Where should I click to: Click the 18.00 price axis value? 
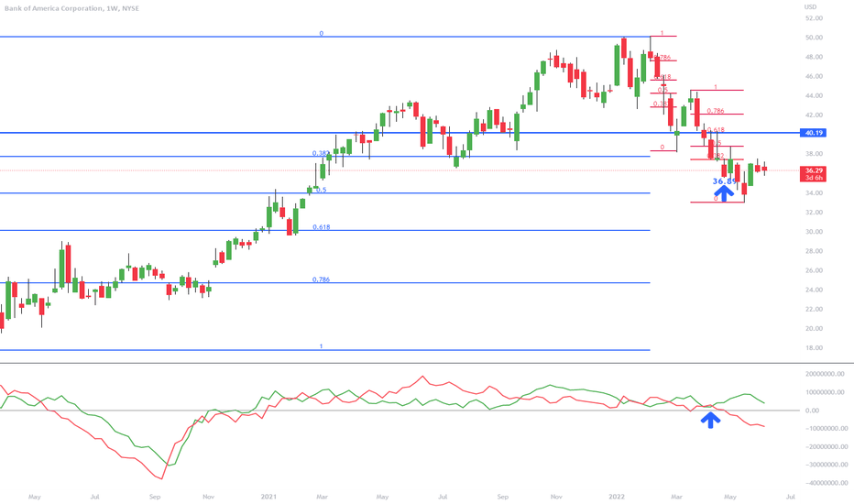pyautogui.click(x=815, y=347)
